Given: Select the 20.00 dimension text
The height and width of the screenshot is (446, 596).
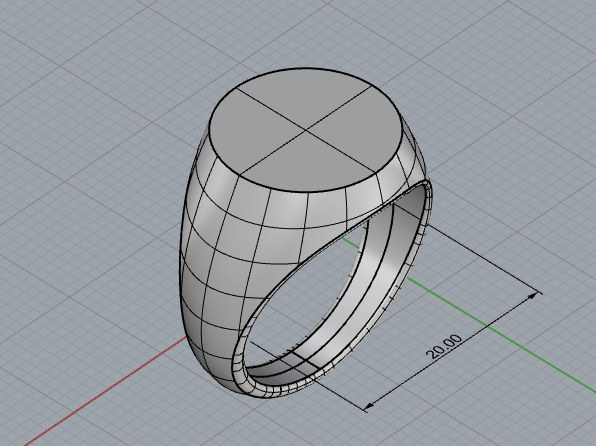Looking at the screenshot, I should tap(445, 346).
